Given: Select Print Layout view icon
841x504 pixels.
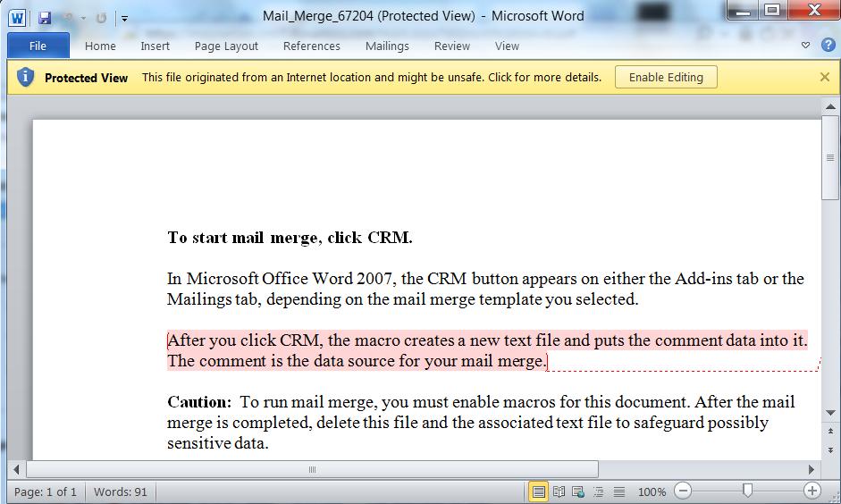Looking at the screenshot, I should tap(538, 491).
